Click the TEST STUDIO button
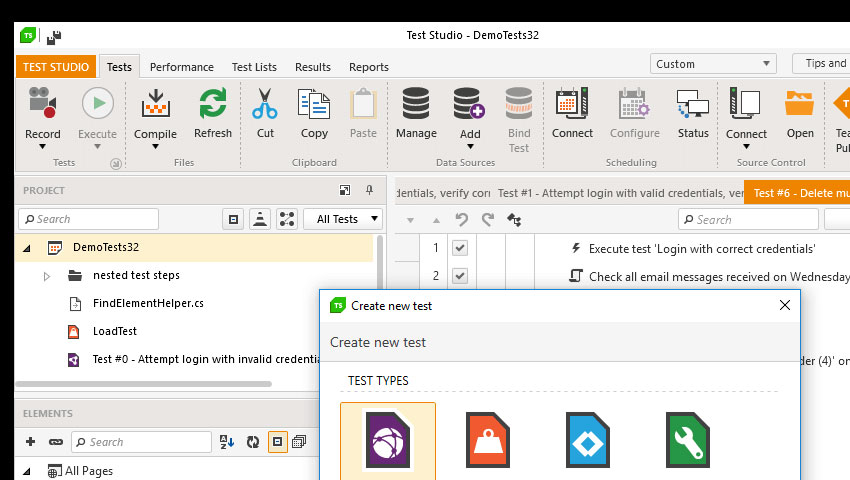This screenshot has height=480, width=850. pos(56,67)
